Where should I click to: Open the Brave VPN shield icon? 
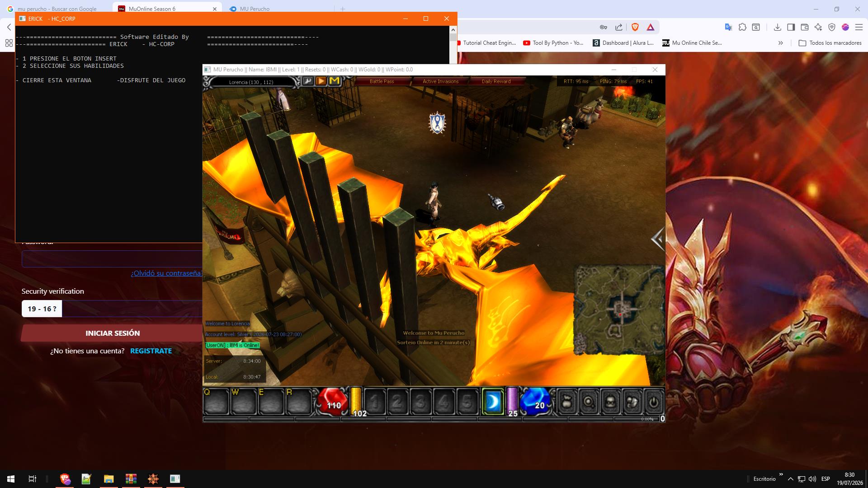pos(831,27)
